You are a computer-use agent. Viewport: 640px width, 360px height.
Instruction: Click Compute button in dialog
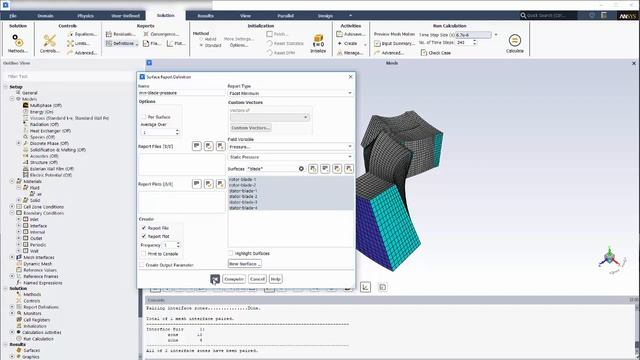point(234,279)
